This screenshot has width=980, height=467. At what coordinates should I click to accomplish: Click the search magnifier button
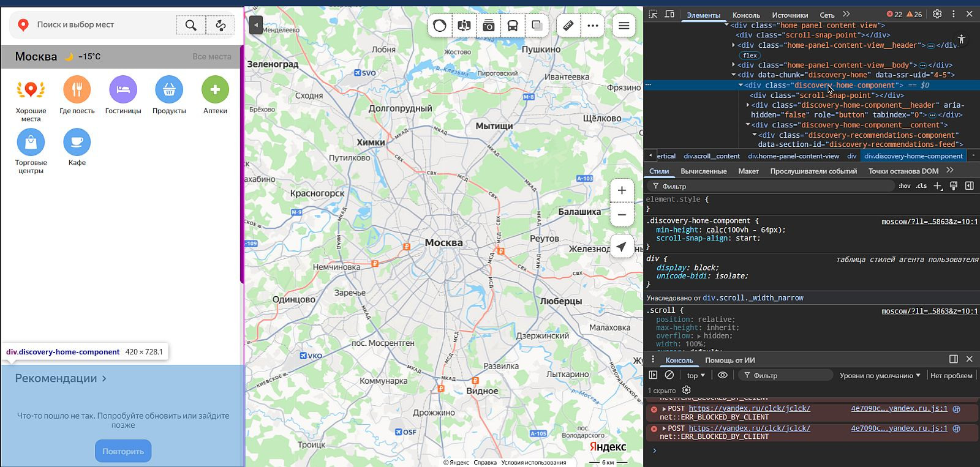191,25
